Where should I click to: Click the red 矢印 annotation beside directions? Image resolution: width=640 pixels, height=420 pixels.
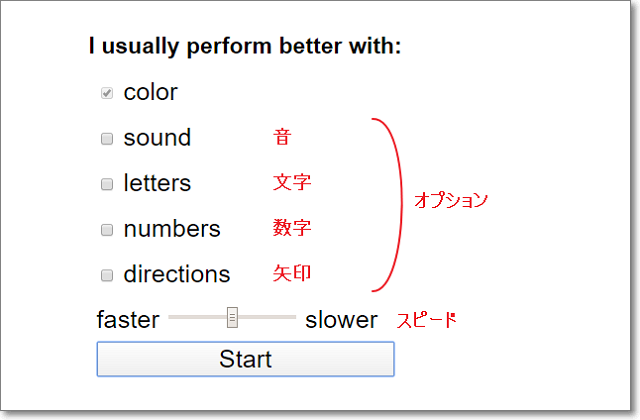point(292,272)
